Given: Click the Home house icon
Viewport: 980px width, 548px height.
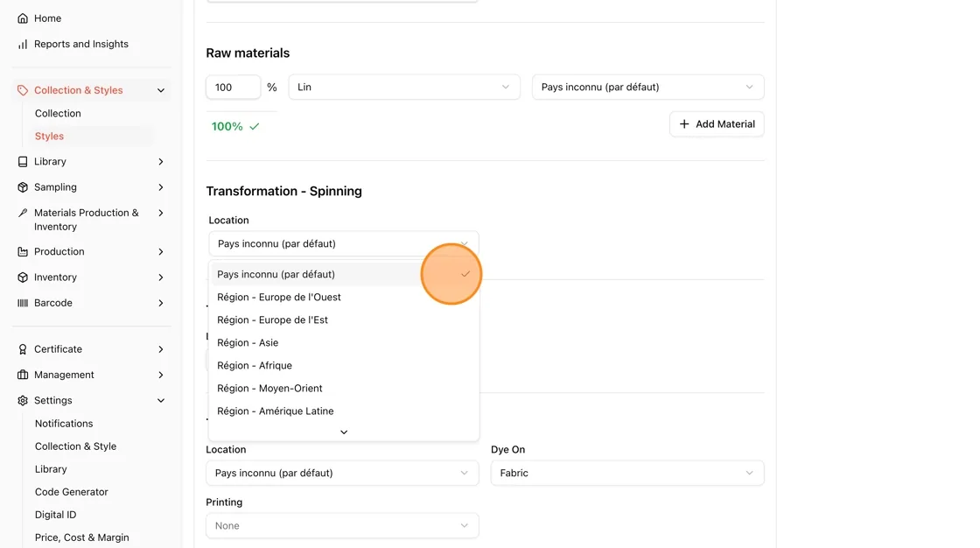Looking at the screenshot, I should [23, 18].
